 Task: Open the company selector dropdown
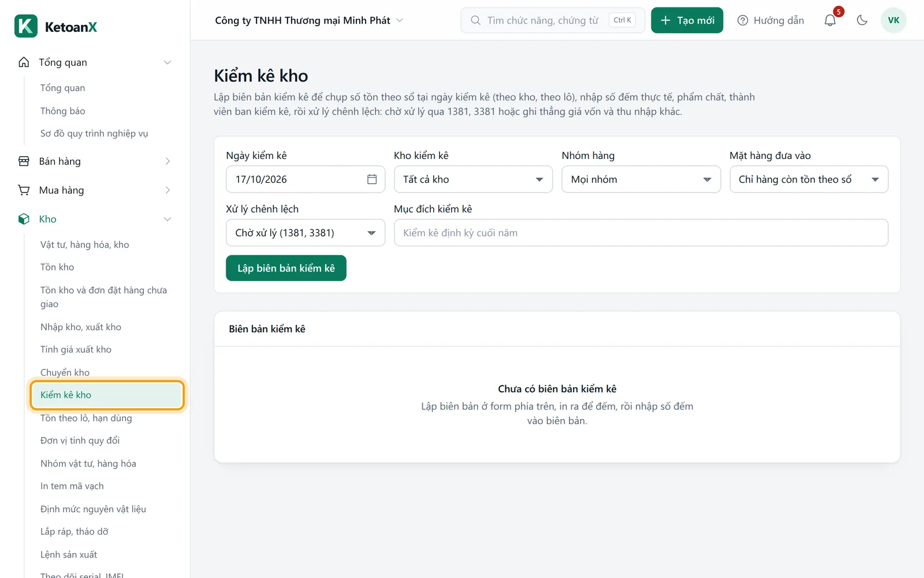309,20
